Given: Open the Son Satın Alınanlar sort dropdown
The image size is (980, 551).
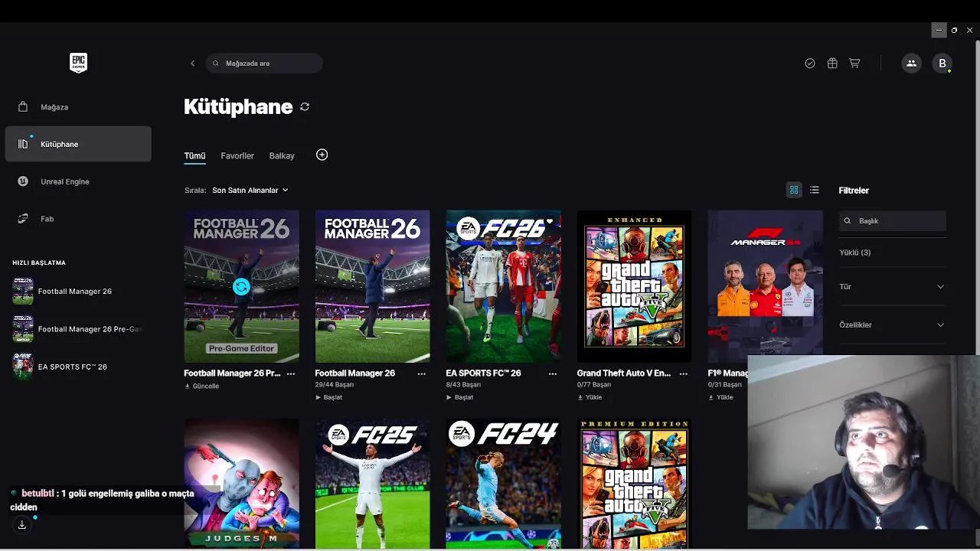Looking at the screenshot, I should coord(250,190).
